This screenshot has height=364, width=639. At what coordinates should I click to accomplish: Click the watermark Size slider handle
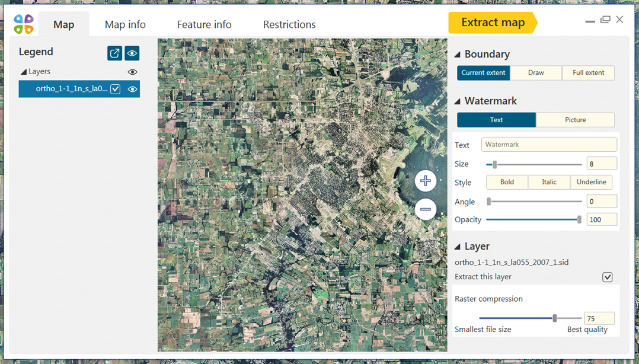click(495, 164)
